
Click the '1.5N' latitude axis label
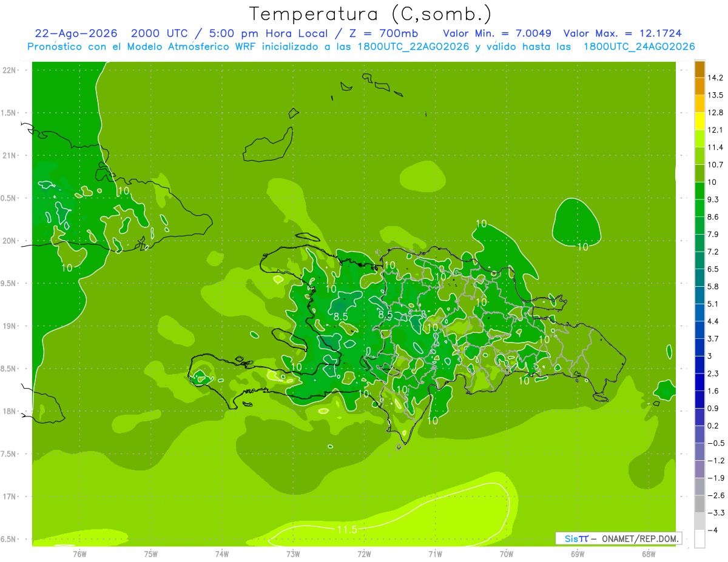[x=8, y=113]
